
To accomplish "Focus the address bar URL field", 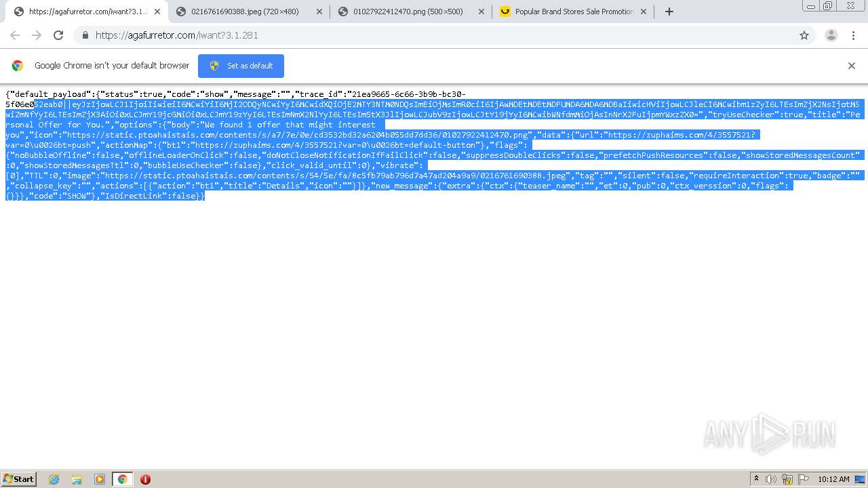I will [434, 35].
